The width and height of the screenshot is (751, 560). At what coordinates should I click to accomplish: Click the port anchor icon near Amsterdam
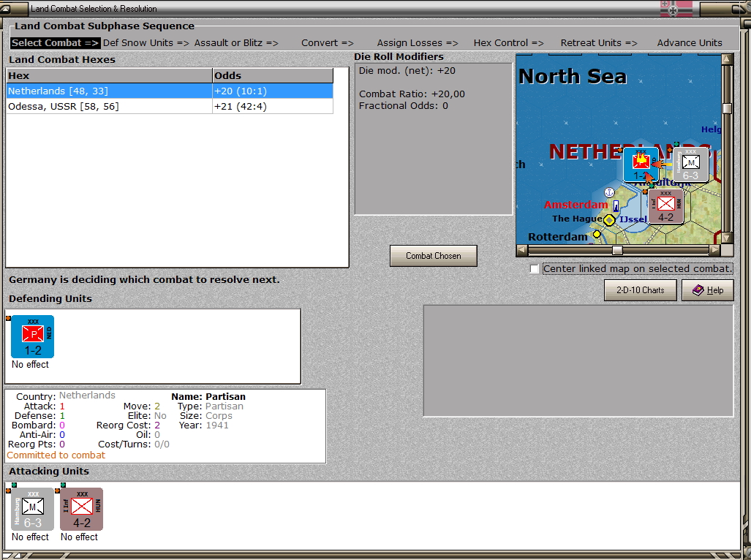[x=609, y=192]
